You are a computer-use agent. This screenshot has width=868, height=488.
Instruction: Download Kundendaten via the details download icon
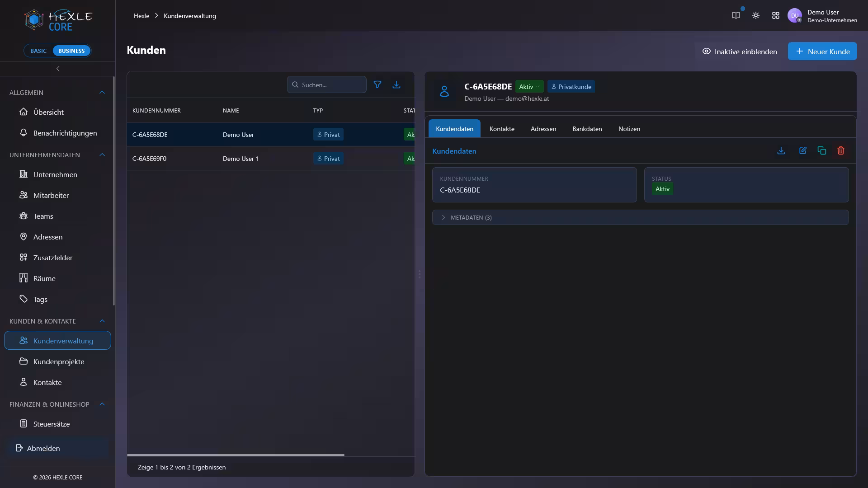781,151
